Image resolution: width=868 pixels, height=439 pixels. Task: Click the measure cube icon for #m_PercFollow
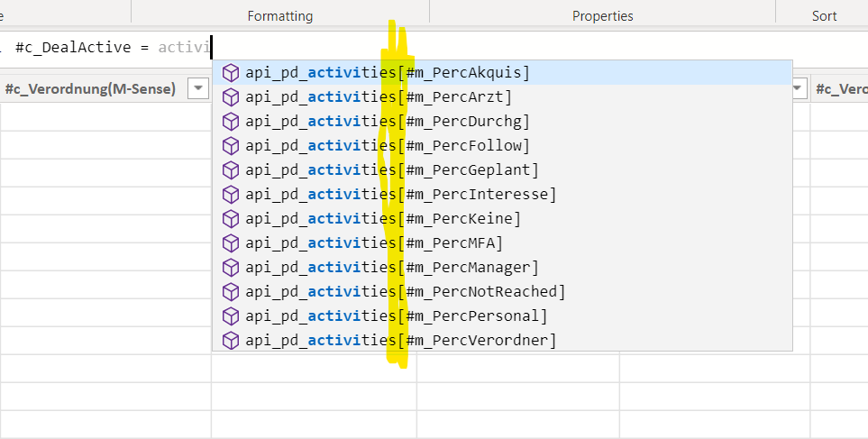click(230, 146)
